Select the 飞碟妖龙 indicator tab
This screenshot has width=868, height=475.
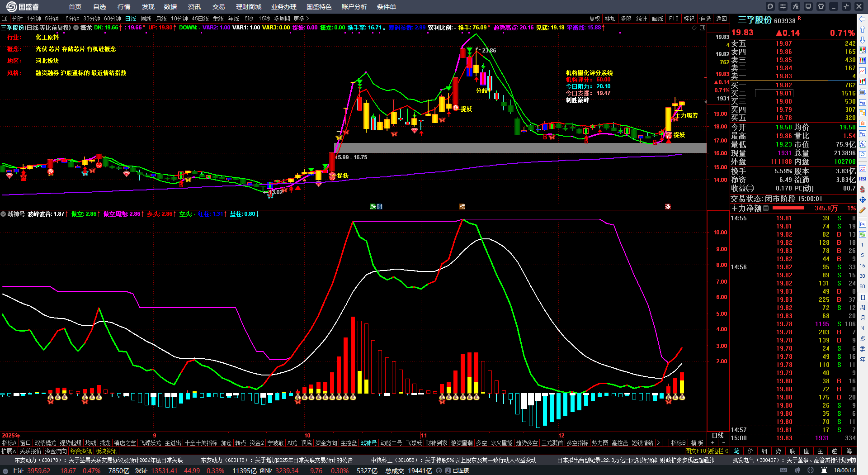[150, 443]
